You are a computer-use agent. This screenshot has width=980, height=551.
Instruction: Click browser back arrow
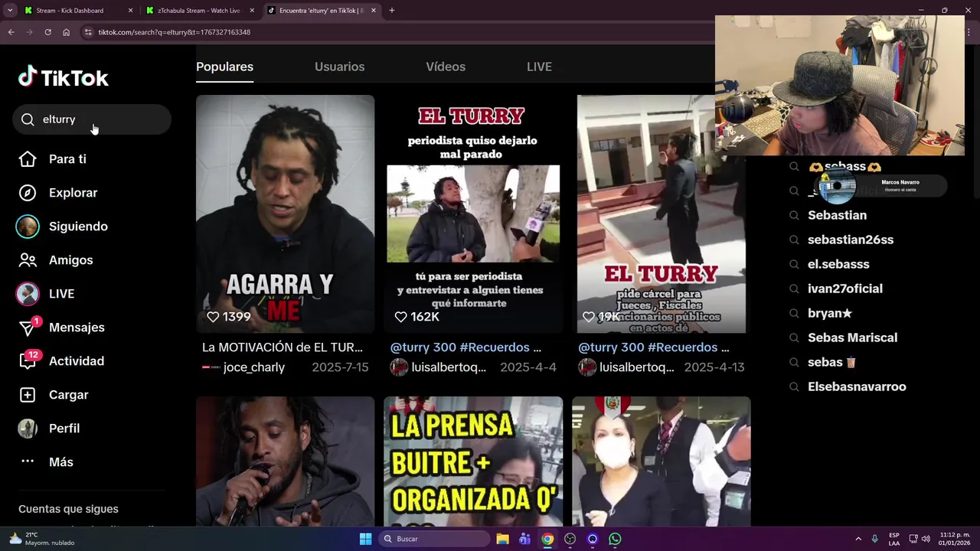11,32
